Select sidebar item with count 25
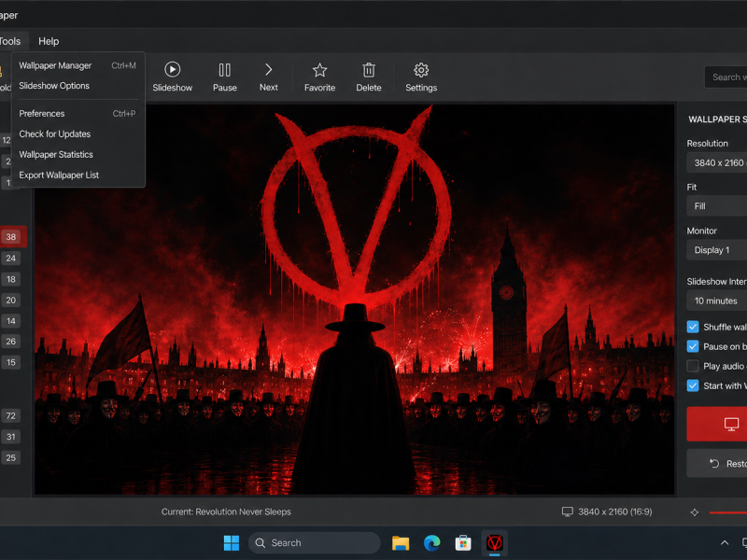 pos(11,457)
